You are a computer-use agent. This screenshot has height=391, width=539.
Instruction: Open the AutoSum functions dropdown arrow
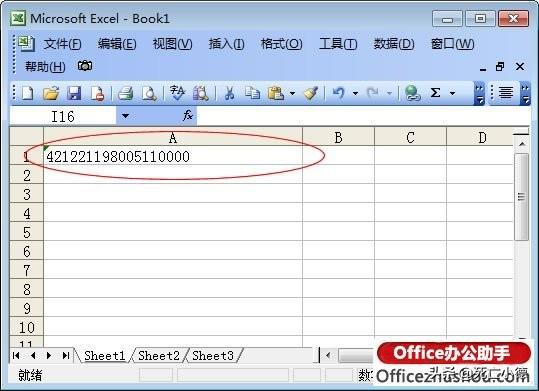(x=452, y=93)
